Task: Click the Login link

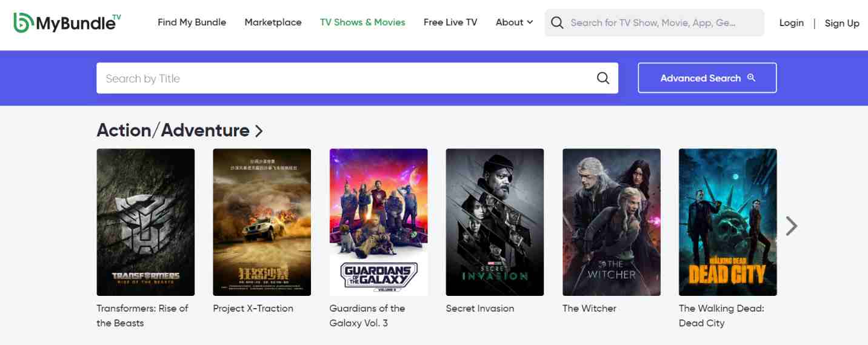Action: click(792, 23)
